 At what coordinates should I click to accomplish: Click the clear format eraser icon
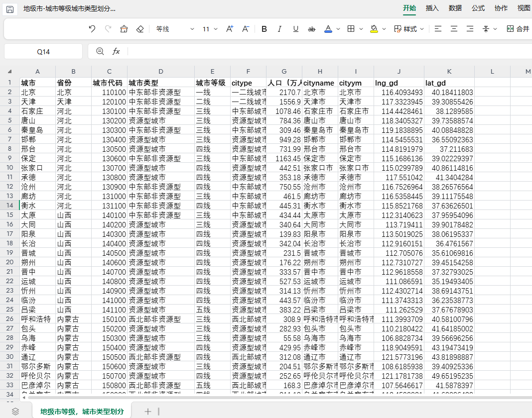pyautogui.click(x=140, y=29)
